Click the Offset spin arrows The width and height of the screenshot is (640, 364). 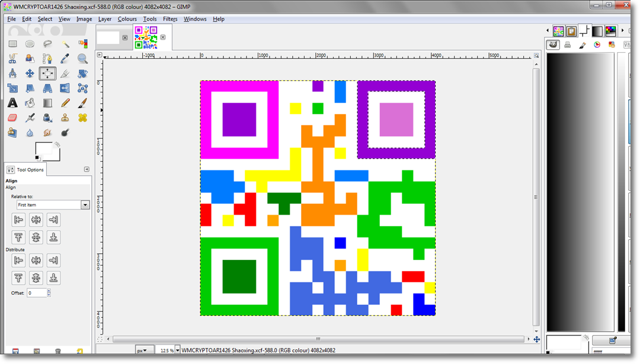(x=49, y=292)
